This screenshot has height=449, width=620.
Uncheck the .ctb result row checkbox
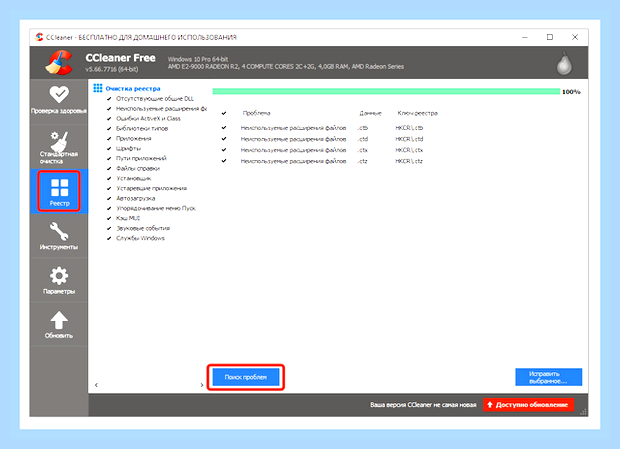(224, 128)
